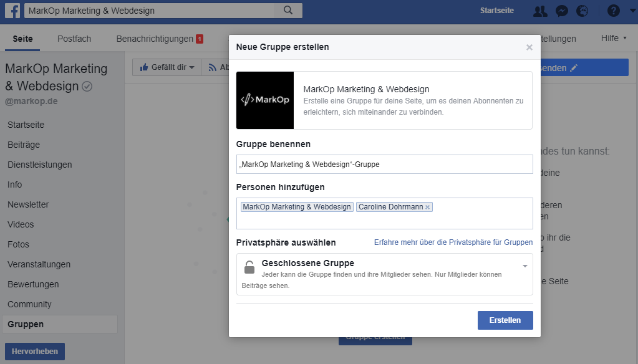Click the search magnifier icon

(x=288, y=10)
